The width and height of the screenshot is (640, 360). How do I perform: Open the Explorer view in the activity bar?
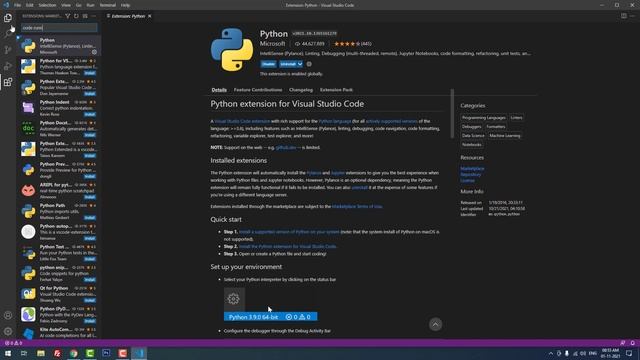pos(8,18)
